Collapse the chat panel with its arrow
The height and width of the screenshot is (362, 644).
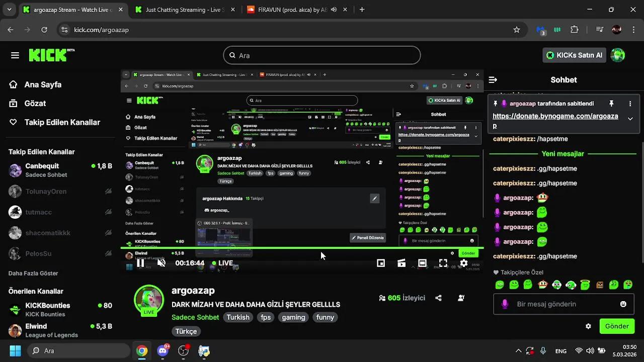click(493, 79)
